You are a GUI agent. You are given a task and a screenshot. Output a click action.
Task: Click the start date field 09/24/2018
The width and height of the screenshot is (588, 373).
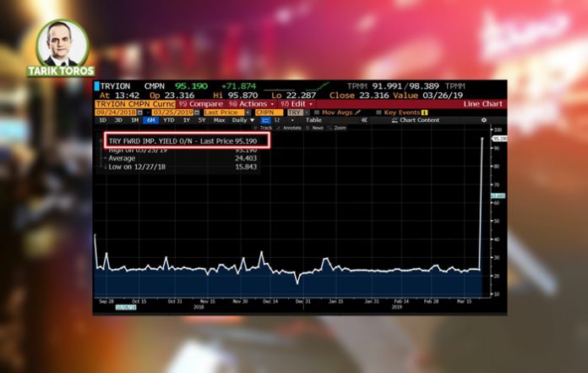click(x=116, y=112)
